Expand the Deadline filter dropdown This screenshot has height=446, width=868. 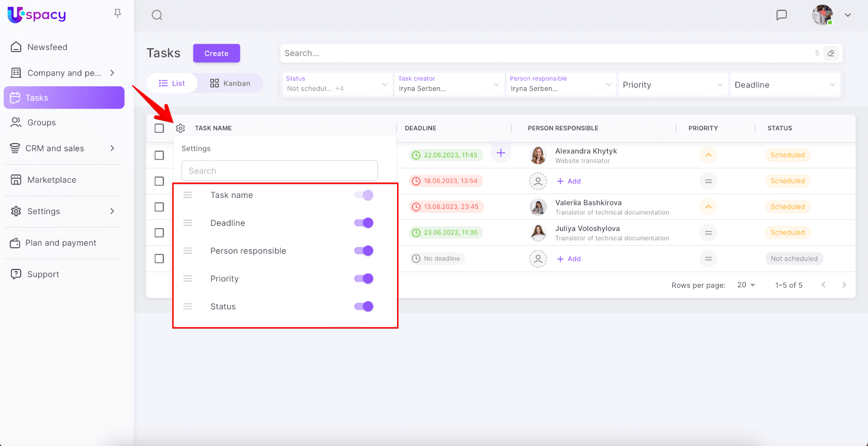click(784, 85)
